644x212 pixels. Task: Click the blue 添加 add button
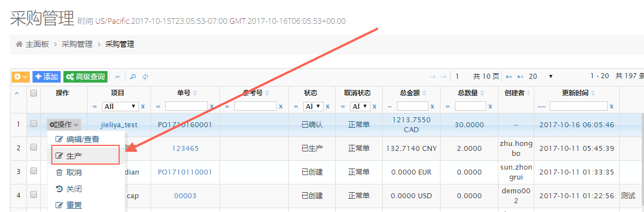(46, 77)
